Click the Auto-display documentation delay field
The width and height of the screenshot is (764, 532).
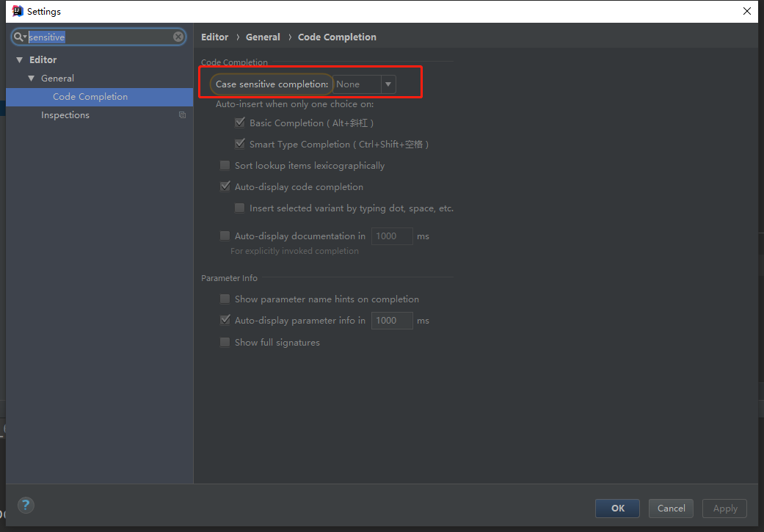[392, 236]
